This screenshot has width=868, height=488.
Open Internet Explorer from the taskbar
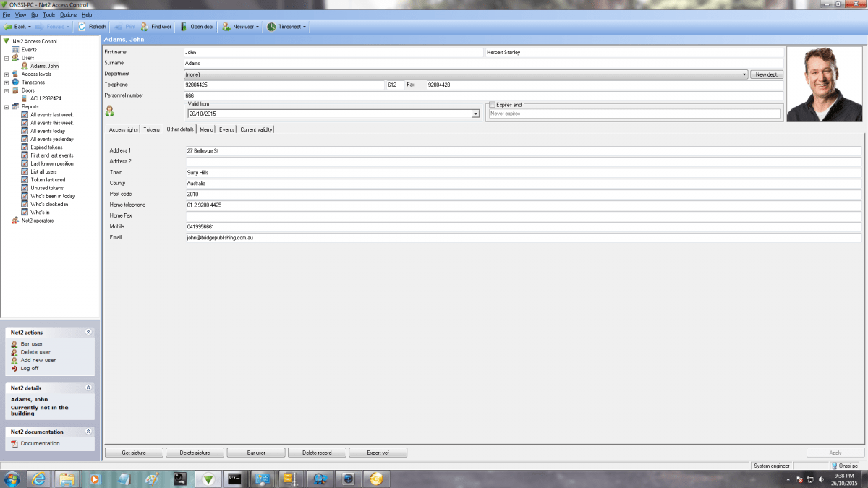coord(39,479)
